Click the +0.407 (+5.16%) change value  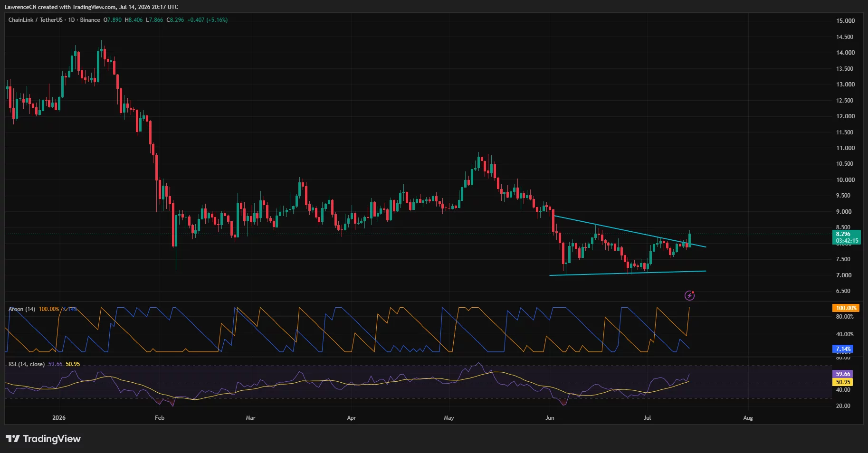(207, 20)
